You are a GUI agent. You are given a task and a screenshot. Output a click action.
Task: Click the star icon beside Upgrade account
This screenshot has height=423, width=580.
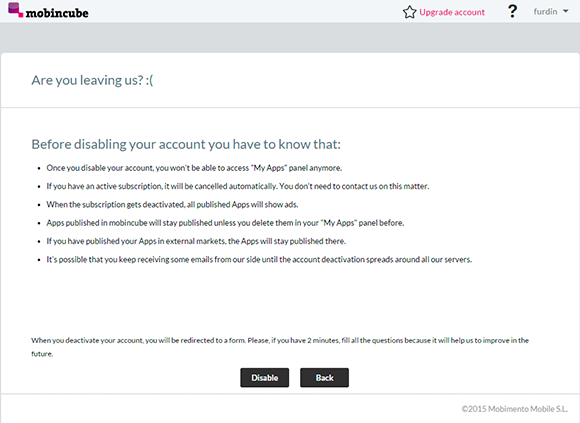pos(409,12)
